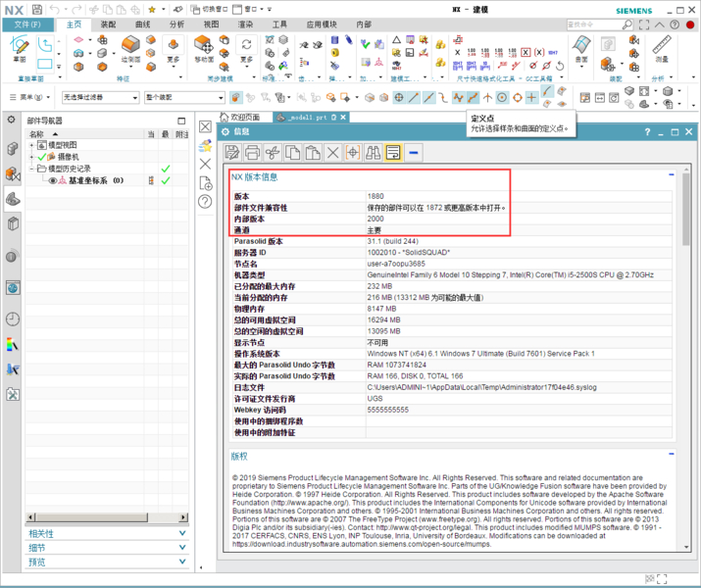Open the Assembly Navigator sidebar icon
701x588 pixels.
click(13, 148)
